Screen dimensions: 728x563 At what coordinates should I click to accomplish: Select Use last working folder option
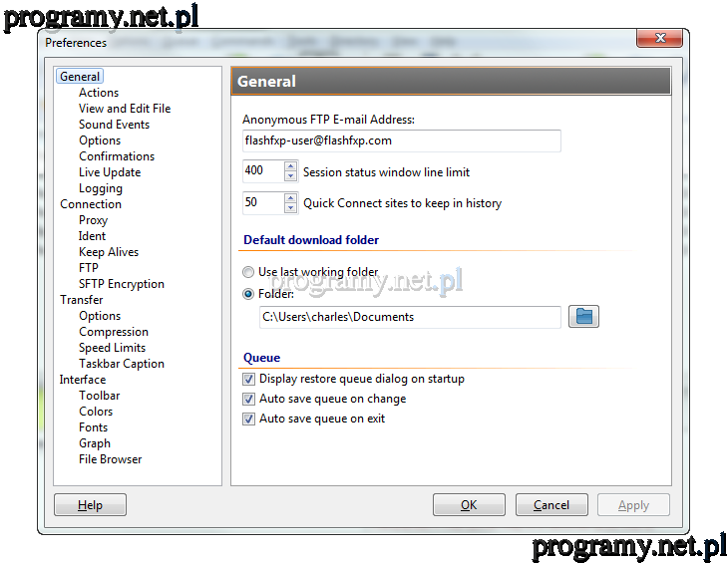click(249, 273)
